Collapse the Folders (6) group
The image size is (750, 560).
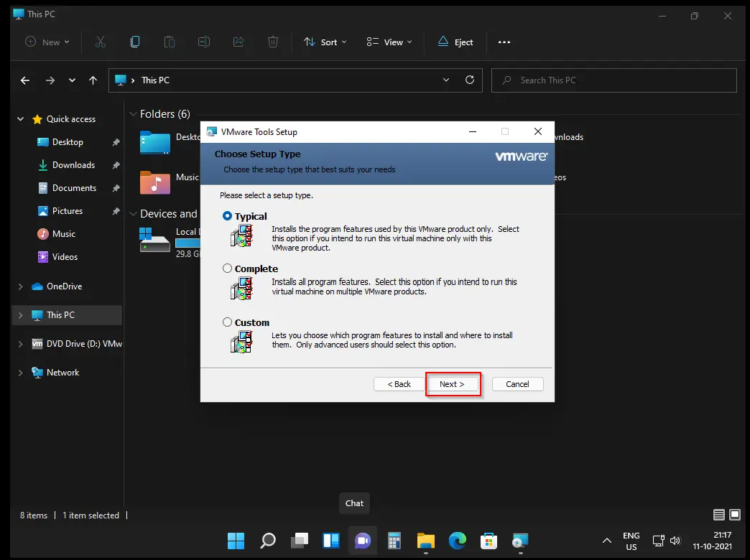(133, 114)
